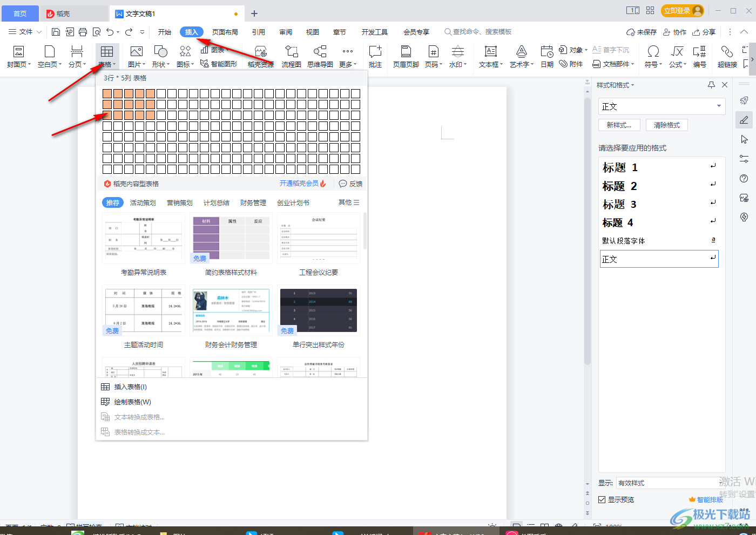Select the 默认段落字体 style entry
756x535 pixels.
(659, 241)
